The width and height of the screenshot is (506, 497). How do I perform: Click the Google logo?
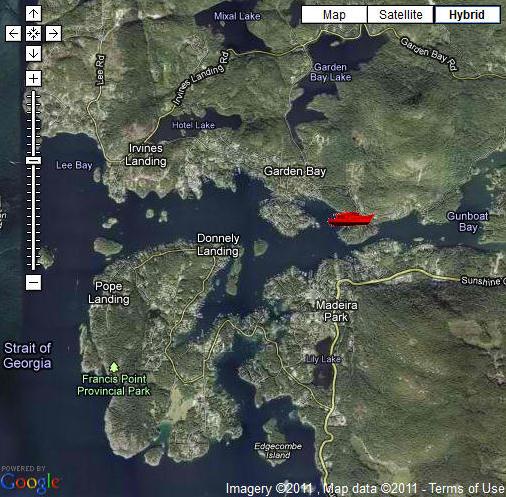30,482
